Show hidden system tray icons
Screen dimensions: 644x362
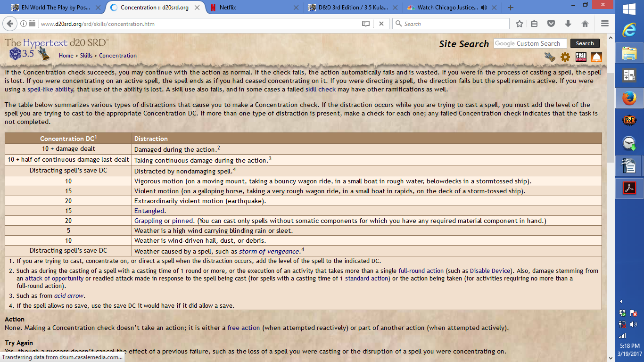(x=621, y=301)
